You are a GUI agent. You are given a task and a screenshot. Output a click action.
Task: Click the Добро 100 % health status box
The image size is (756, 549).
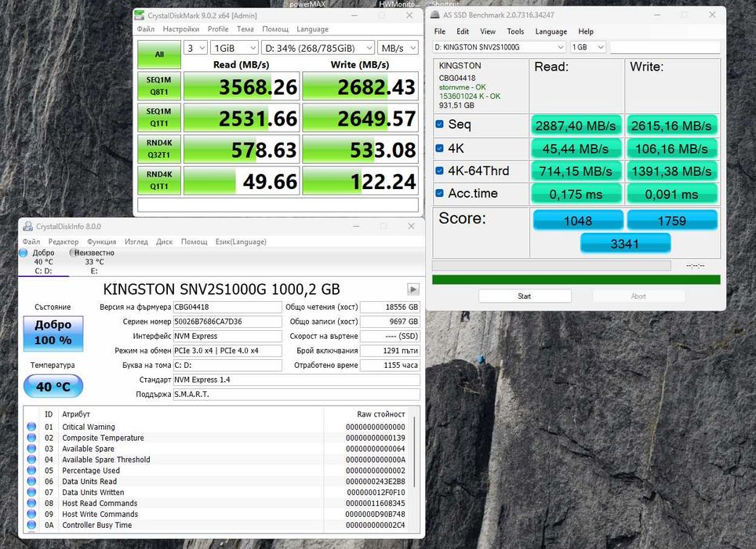tap(53, 333)
